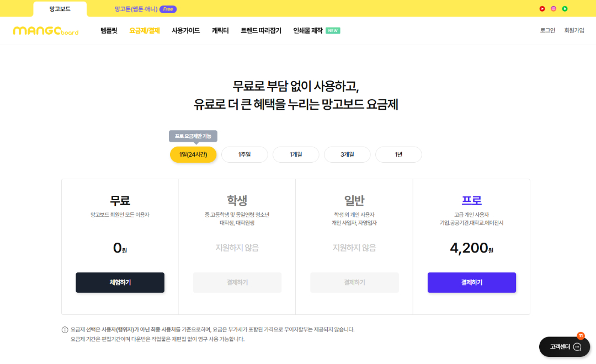596x364 pixels.
Task: Select the 1일(24시간) billing period
Action: click(x=193, y=154)
